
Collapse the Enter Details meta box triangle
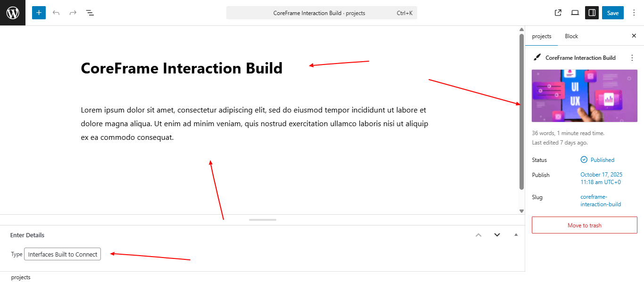coord(516,235)
